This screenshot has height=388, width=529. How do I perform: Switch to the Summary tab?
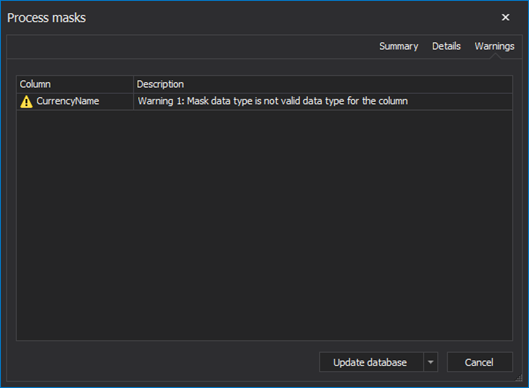(x=398, y=46)
